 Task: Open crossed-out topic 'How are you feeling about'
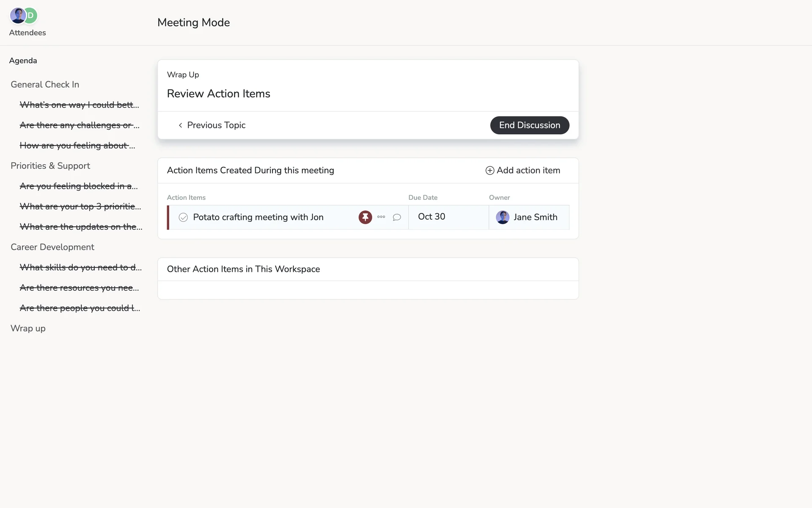pyautogui.click(x=77, y=146)
